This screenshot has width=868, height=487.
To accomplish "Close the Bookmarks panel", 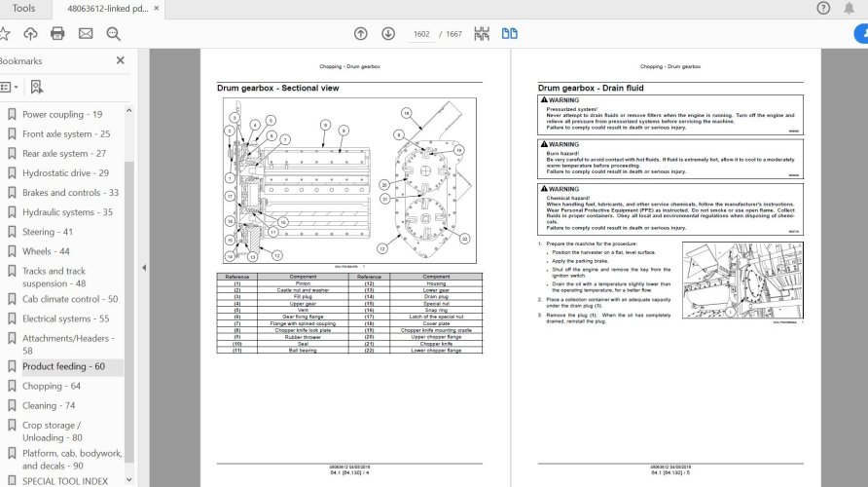I will (x=120, y=60).
